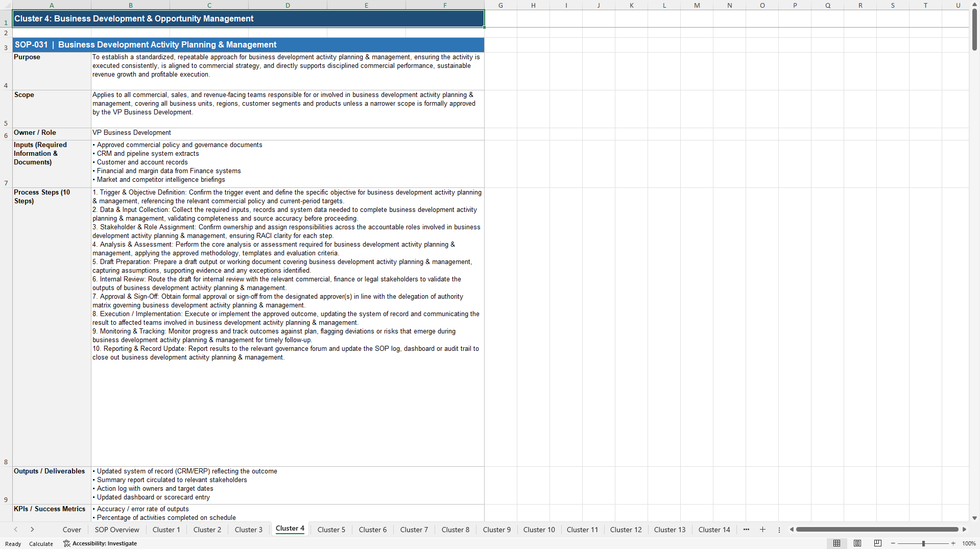
Task: Select column F header
Action: (x=445, y=5)
